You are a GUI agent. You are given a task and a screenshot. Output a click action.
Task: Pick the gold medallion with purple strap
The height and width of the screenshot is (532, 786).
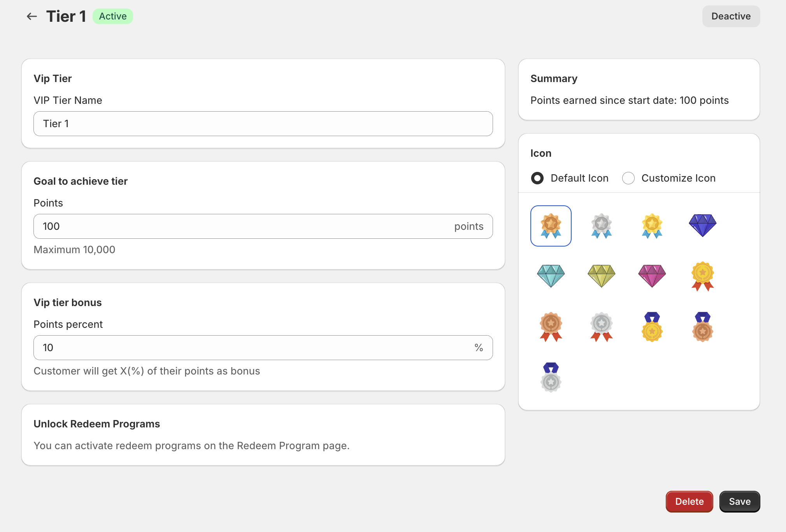point(652,327)
